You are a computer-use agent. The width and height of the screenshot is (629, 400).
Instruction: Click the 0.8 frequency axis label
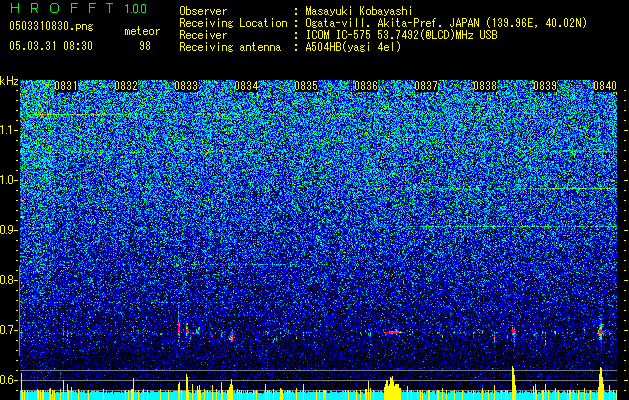click(8, 280)
